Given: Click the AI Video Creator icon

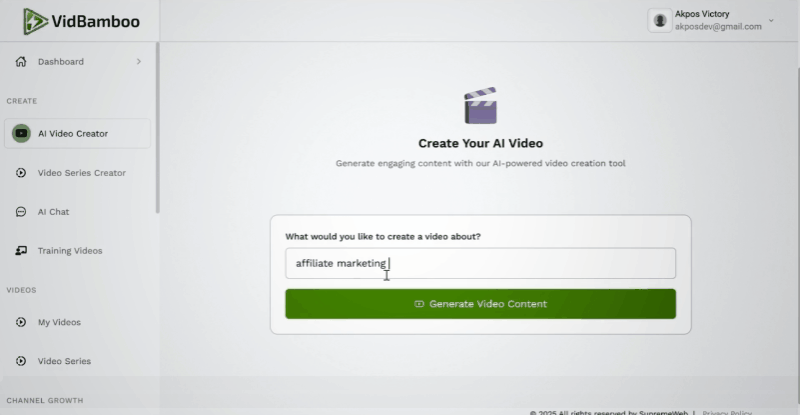Looking at the screenshot, I should pos(21,134).
